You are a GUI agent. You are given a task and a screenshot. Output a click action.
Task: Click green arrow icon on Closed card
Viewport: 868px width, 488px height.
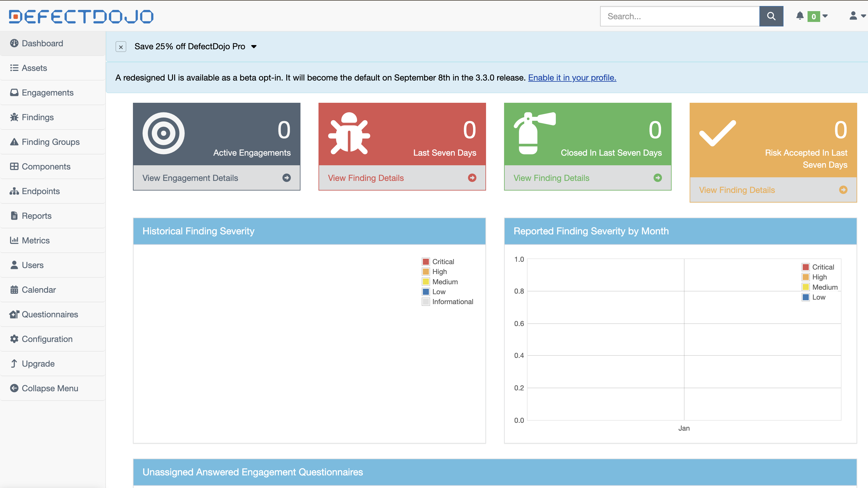[x=658, y=178]
